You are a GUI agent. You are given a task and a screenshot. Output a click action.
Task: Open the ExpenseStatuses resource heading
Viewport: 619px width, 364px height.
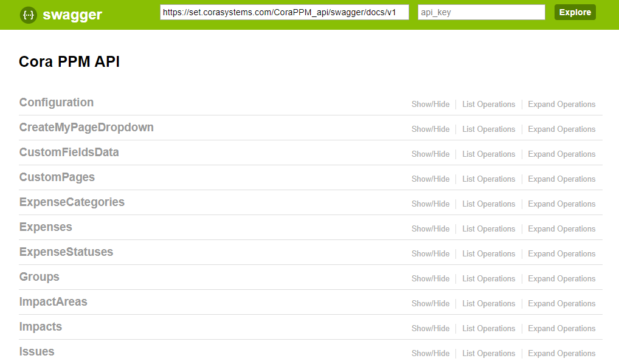coord(66,252)
